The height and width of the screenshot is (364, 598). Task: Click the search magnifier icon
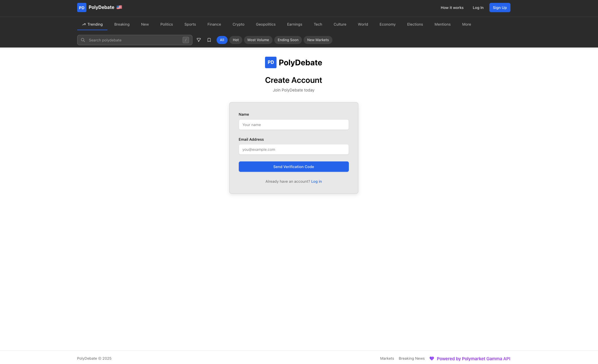coord(83,40)
